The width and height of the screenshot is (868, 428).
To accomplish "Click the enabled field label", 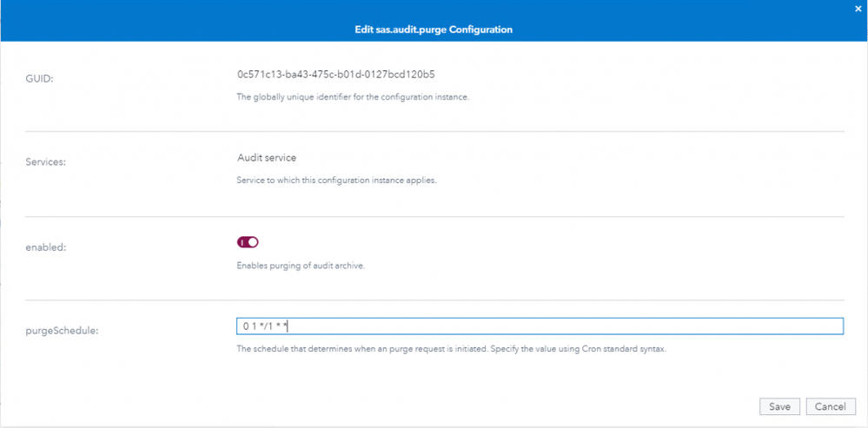I will pyautogui.click(x=46, y=247).
